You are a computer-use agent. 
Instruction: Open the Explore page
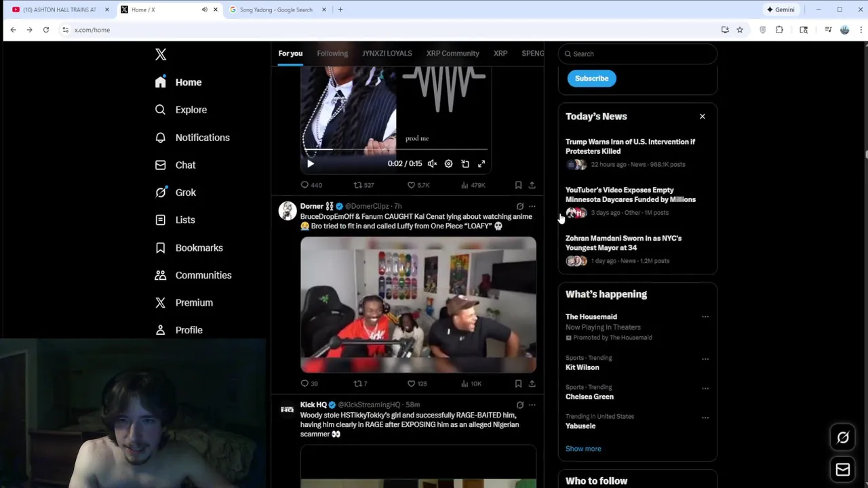[x=180, y=110]
